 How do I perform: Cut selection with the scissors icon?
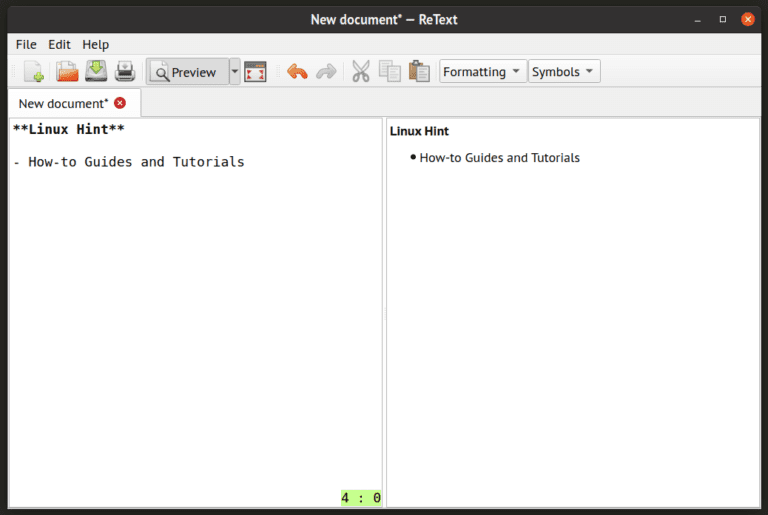361,72
